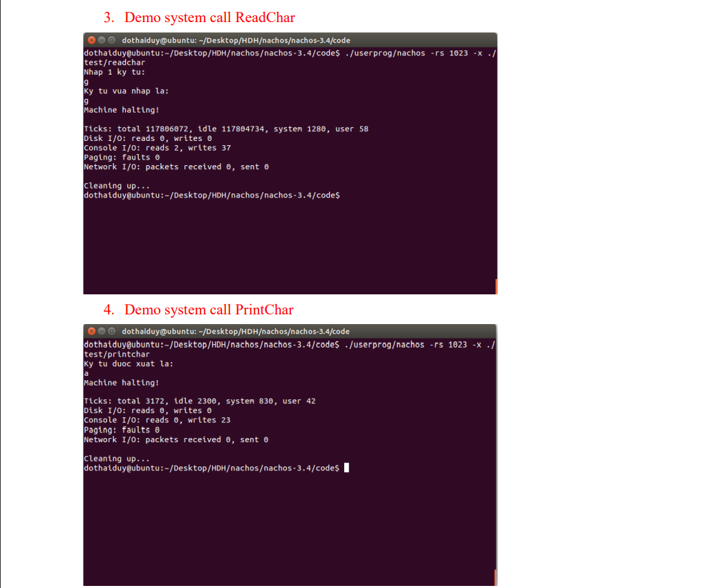
Task: Click 'Disk I/O' line in ReadChar terminal
Action: point(148,138)
